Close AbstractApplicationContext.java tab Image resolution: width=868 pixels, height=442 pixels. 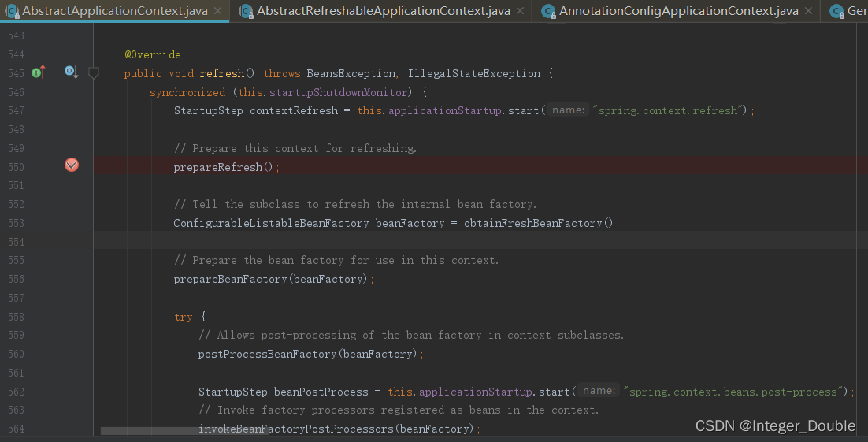coord(218,10)
